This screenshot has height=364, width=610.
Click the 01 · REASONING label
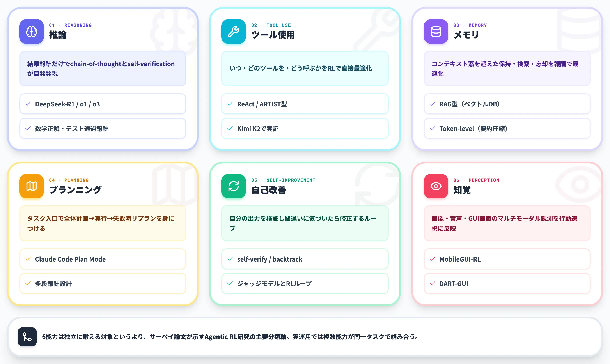(70, 25)
